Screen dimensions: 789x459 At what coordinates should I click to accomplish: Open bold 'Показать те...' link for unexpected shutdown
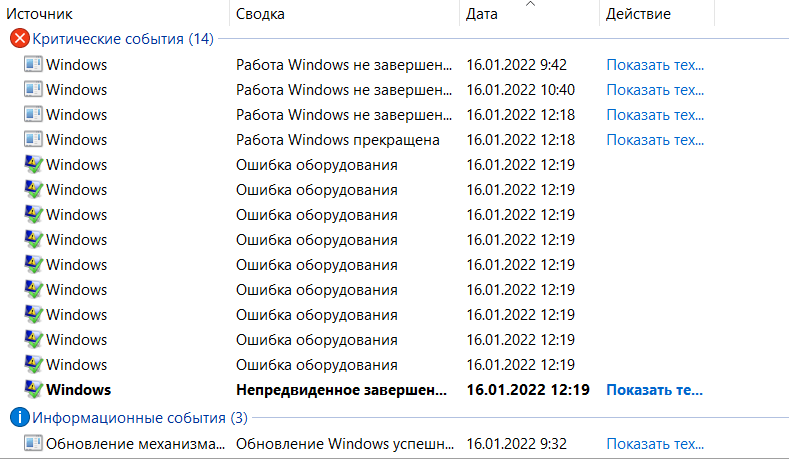coord(654,390)
